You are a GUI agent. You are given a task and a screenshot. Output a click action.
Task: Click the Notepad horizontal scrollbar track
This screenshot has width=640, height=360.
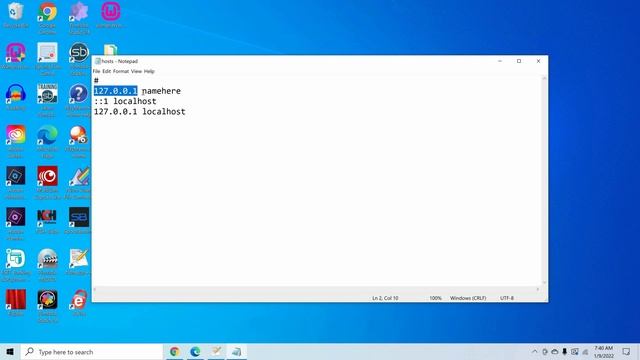(x=316, y=289)
